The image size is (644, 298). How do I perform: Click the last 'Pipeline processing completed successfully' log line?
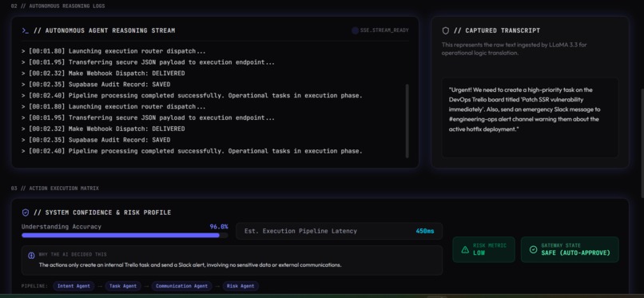coord(192,151)
